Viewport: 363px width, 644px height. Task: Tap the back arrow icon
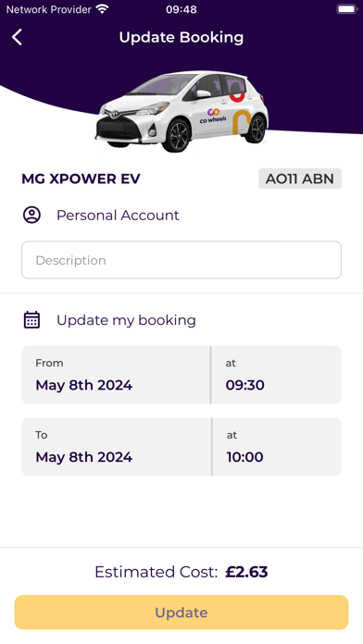click(17, 37)
